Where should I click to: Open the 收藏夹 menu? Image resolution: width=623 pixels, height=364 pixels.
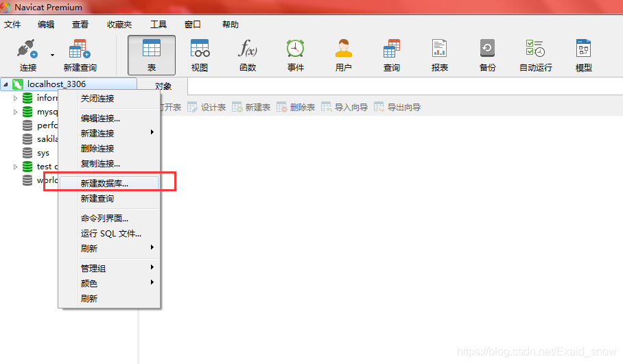(119, 25)
